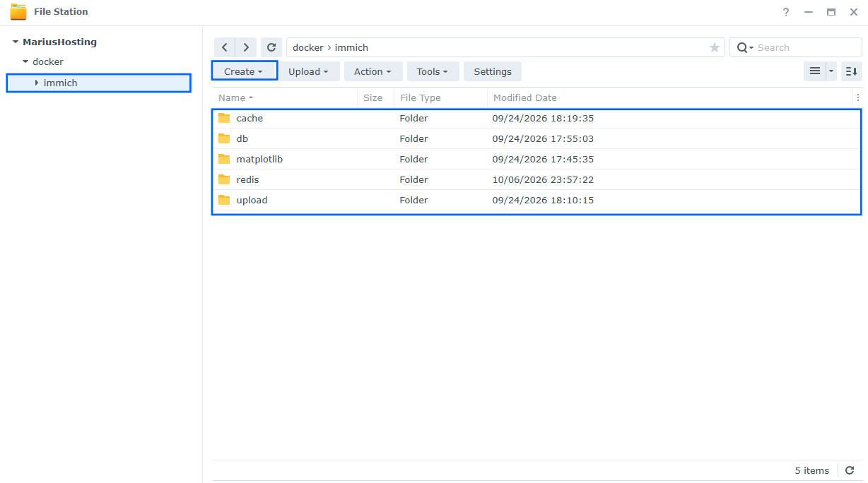This screenshot has width=868, height=483.
Task: Click the Folder type cell in the redis row
Action: pos(414,179)
